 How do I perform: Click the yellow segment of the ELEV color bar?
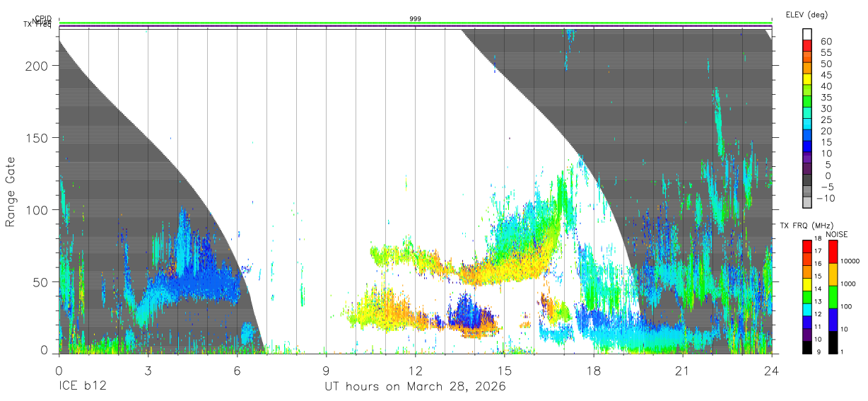(807, 80)
